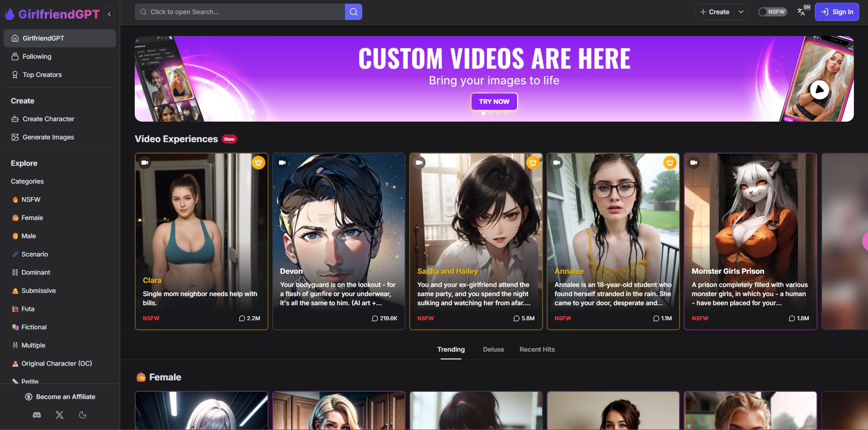This screenshot has width=868, height=430.
Task: Open the Following page from the sidebar
Action: 60,56
